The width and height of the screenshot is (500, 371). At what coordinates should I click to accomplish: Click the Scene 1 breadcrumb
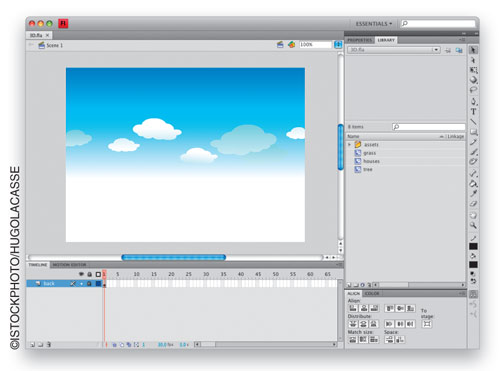[54, 45]
